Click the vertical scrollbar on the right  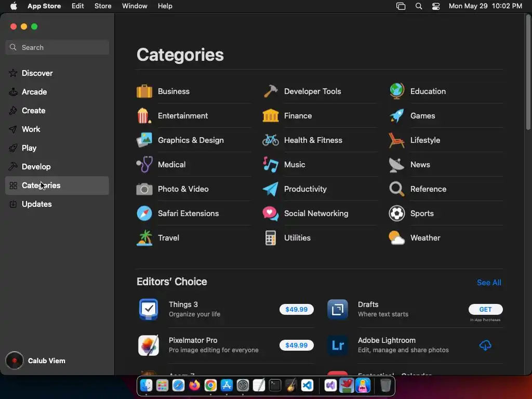[x=528, y=73]
